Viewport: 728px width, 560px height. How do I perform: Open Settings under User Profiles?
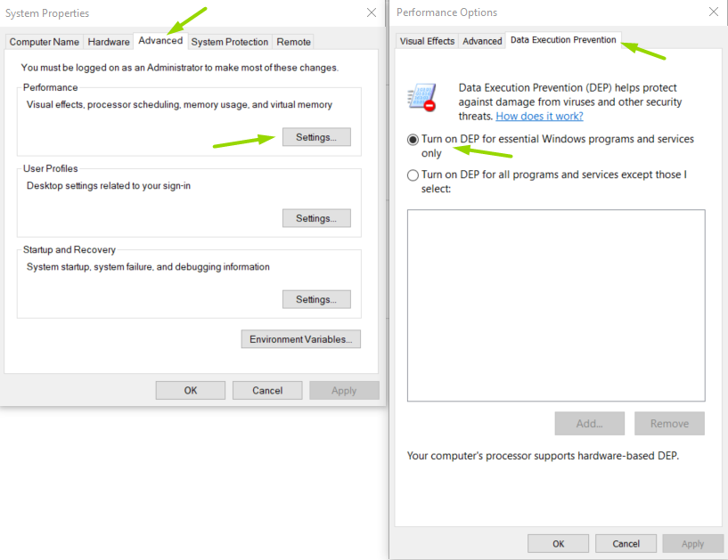click(316, 218)
